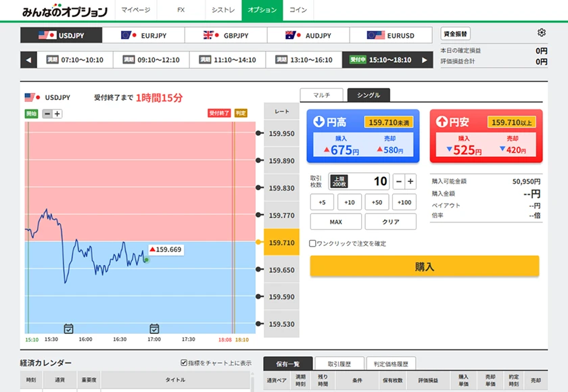Viewport: 568px width, 392px height.
Task: Select rate 159.650 on ladder
Action: pos(281,270)
